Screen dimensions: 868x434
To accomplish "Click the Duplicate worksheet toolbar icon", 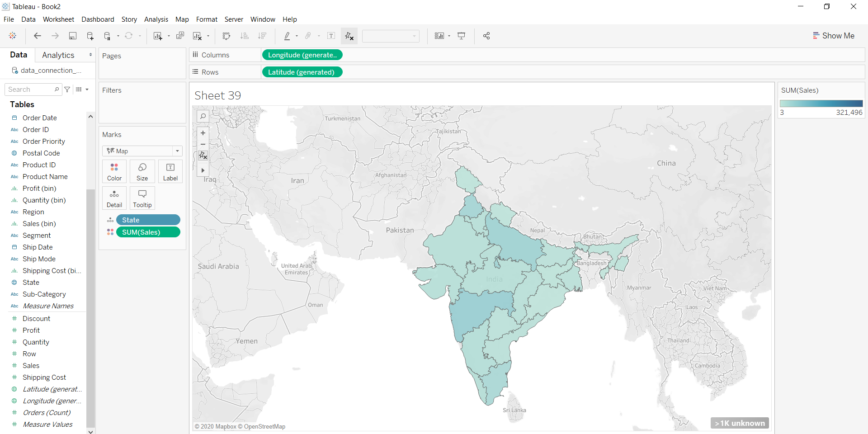I will [x=180, y=36].
